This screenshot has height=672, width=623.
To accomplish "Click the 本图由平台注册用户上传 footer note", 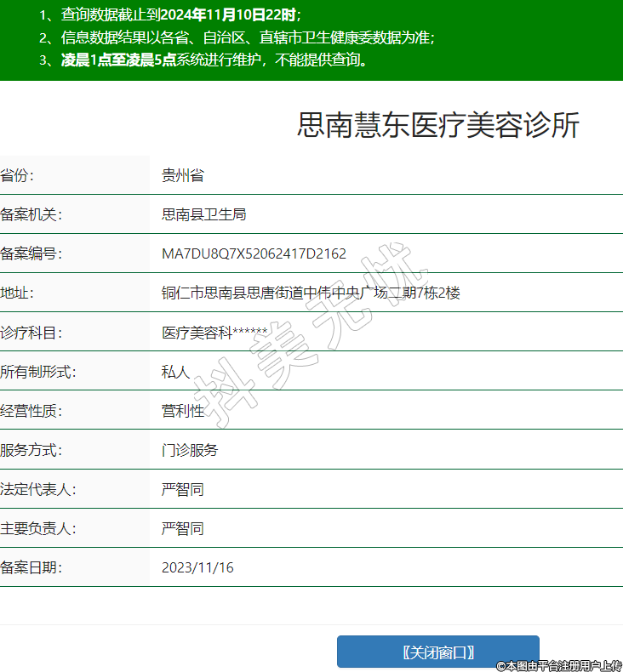I will point(559,665).
